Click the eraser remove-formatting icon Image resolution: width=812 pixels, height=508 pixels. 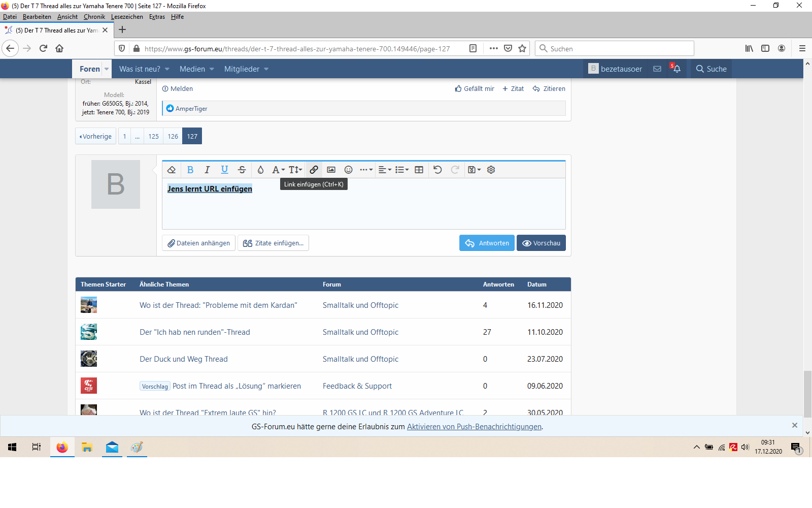(172, 170)
